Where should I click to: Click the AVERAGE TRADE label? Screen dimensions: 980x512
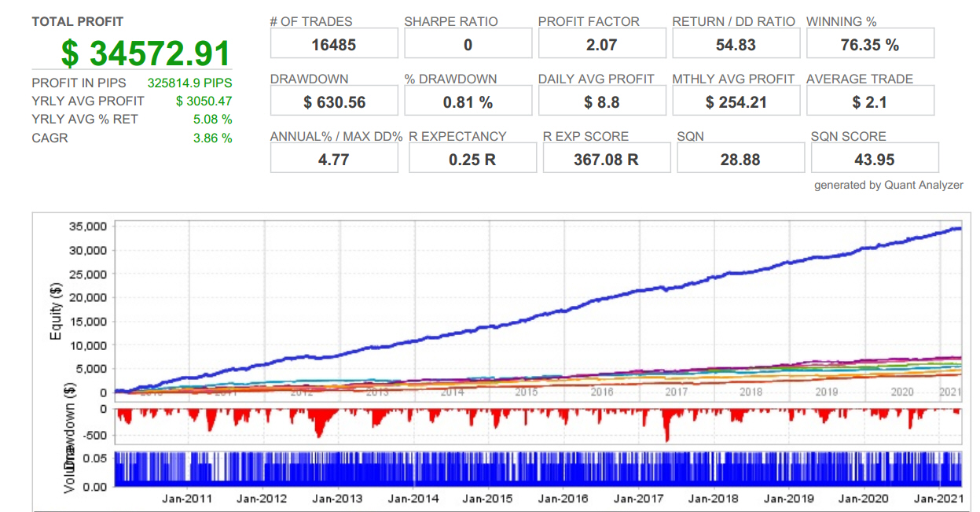pyautogui.click(x=860, y=79)
